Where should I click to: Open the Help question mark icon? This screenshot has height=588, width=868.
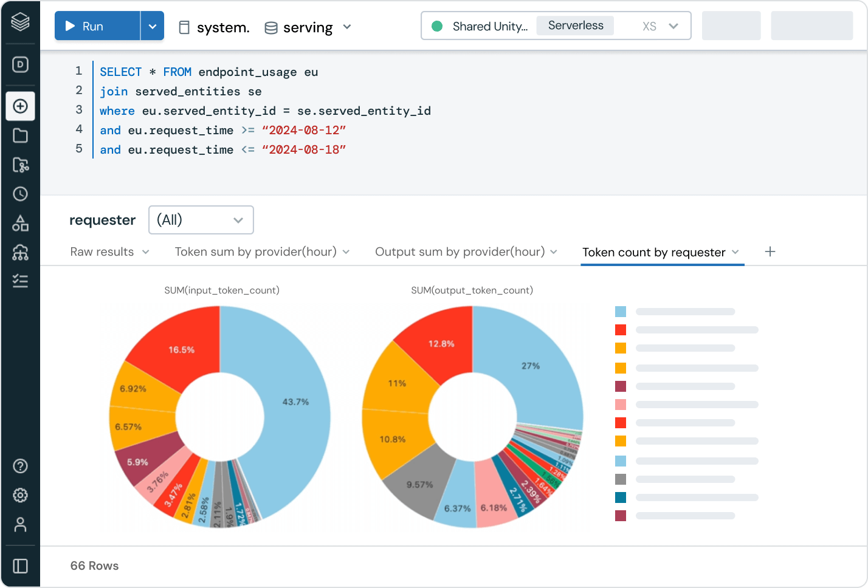point(20,466)
